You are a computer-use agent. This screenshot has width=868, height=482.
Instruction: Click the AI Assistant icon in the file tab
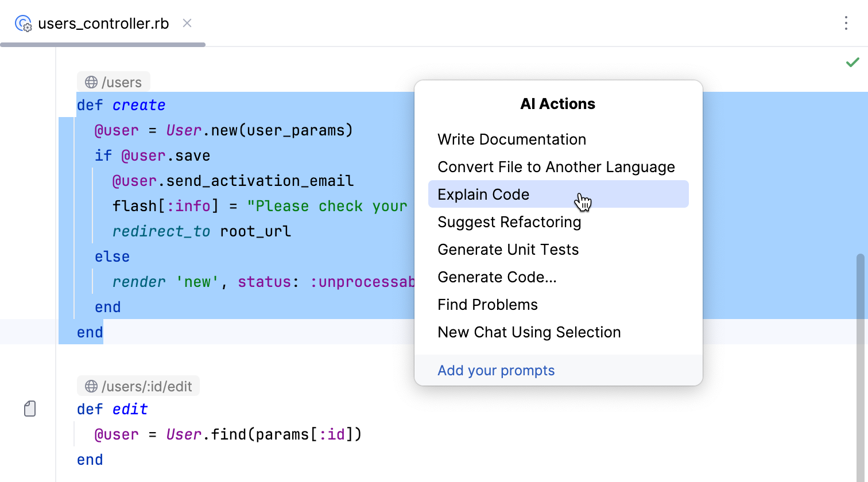pos(24,23)
